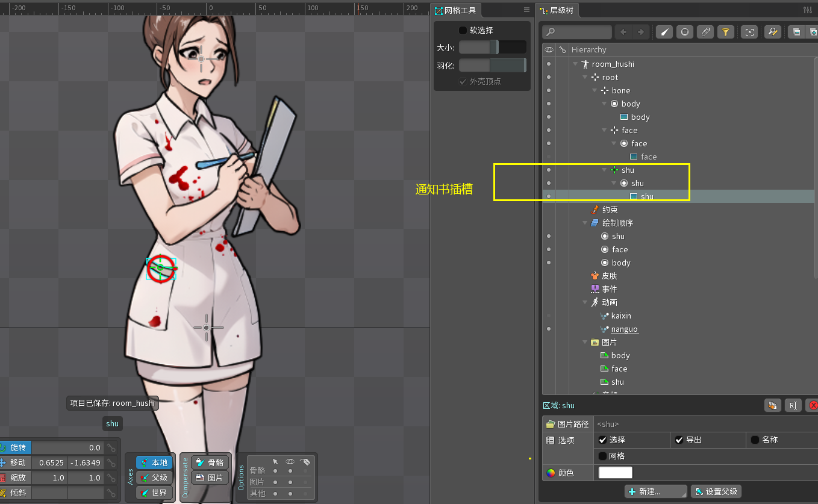Click the duplicate icon for region shu
Viewport: 818px width, 504px height.
pos(772,405)
